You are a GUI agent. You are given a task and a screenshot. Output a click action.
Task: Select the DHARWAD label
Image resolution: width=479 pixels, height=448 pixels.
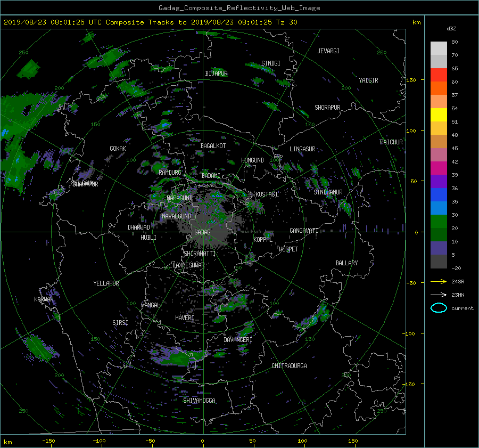tap(138, 227)
